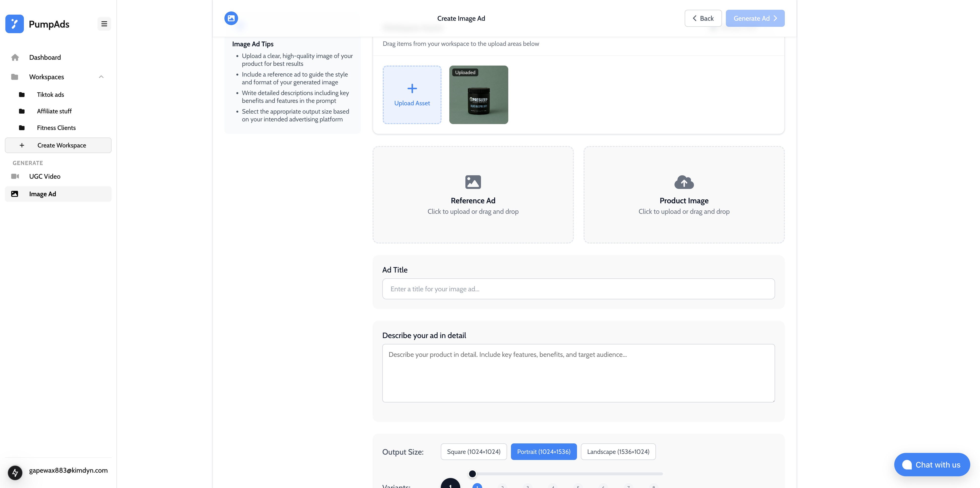
Task: Select the uploaded PreSleep product thumbnail
Action: [x=479, y=95]
